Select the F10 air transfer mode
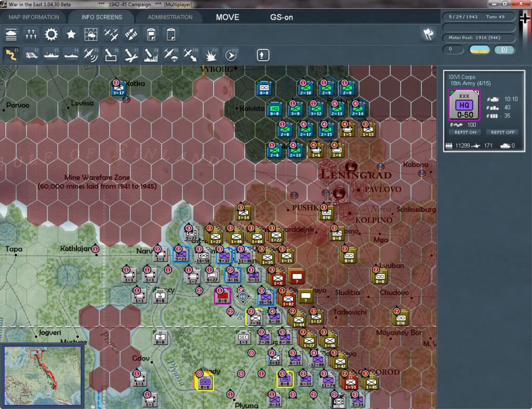532x409 pixels. (191, 55)
